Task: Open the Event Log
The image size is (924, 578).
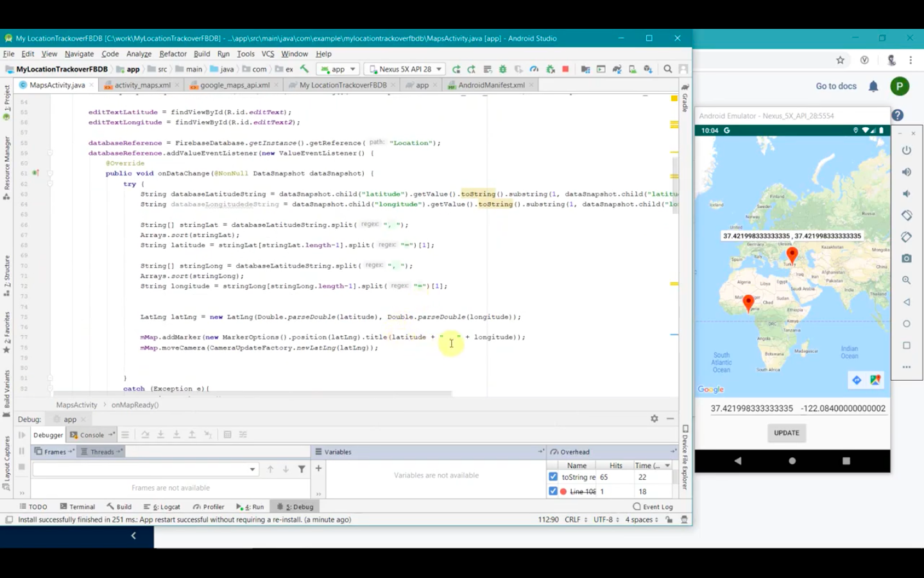Action: pos(653,507)
